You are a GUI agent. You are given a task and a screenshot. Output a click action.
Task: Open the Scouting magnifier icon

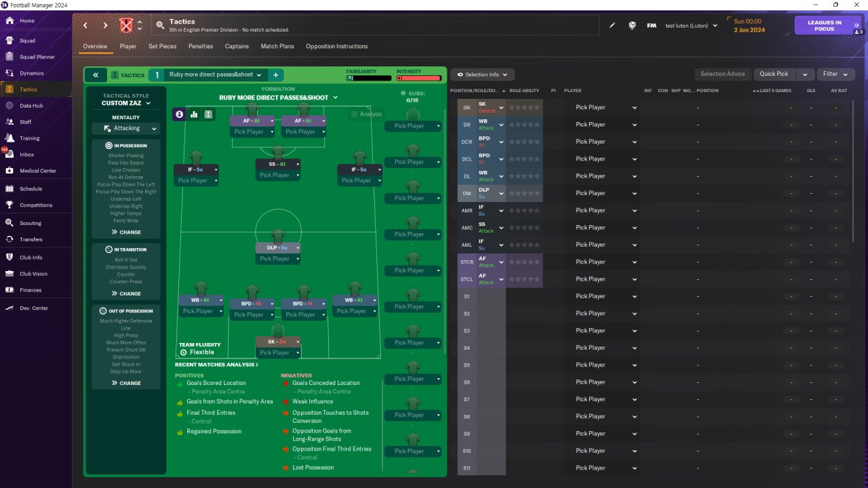point(9,223)
